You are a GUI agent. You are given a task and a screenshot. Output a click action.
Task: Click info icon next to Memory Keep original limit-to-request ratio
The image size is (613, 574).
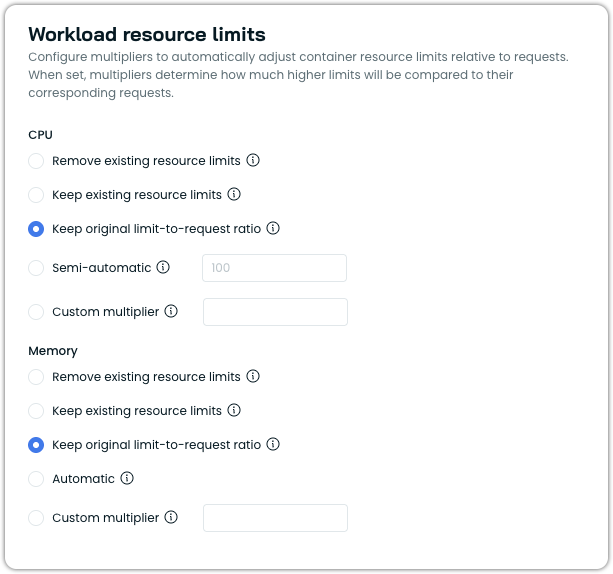click(x=273, y=445)
